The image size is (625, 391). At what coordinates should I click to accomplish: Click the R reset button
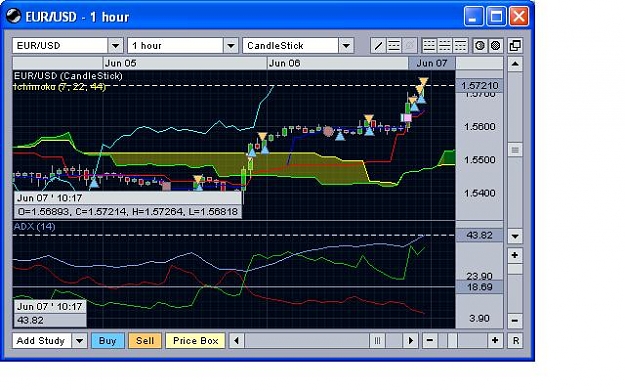pyautogui.click(x=515, y=341)
